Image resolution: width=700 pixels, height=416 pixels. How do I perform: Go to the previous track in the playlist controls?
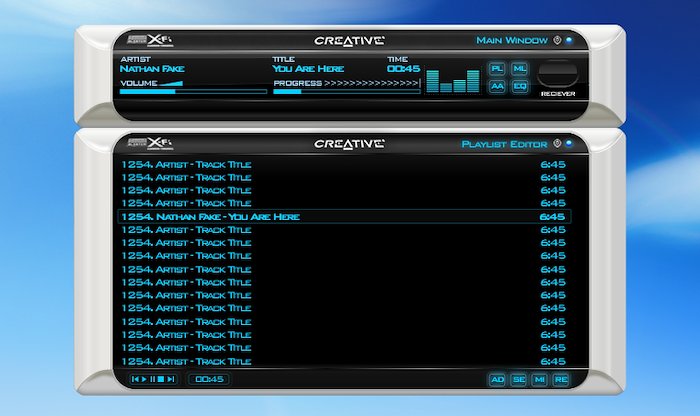(x=135, y=379)
